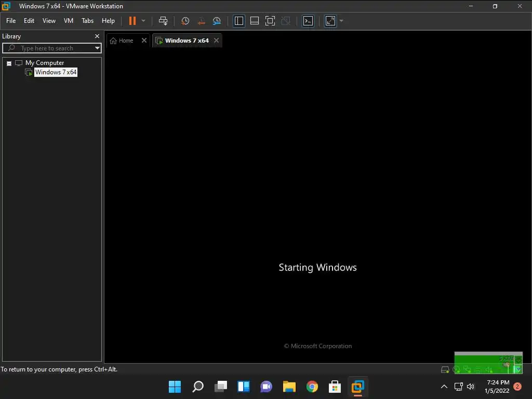Open network settings from the system tray

coord(459,387)
